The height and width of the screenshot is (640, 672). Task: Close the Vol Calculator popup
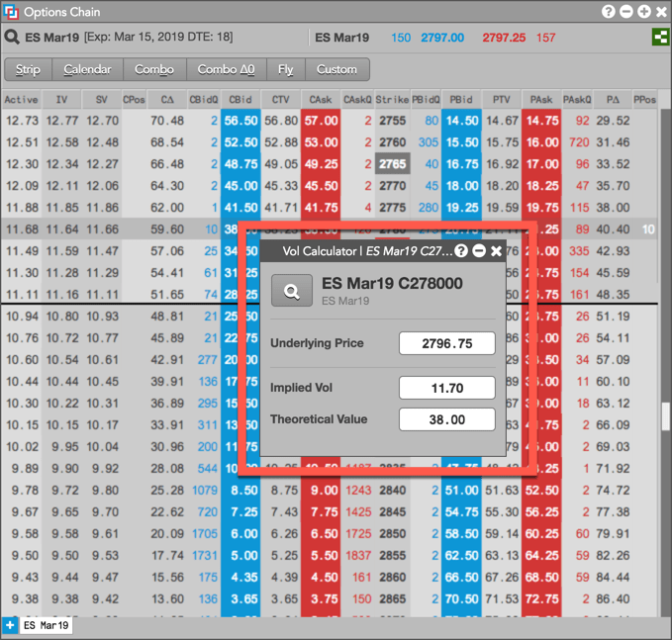coord(496,251)
